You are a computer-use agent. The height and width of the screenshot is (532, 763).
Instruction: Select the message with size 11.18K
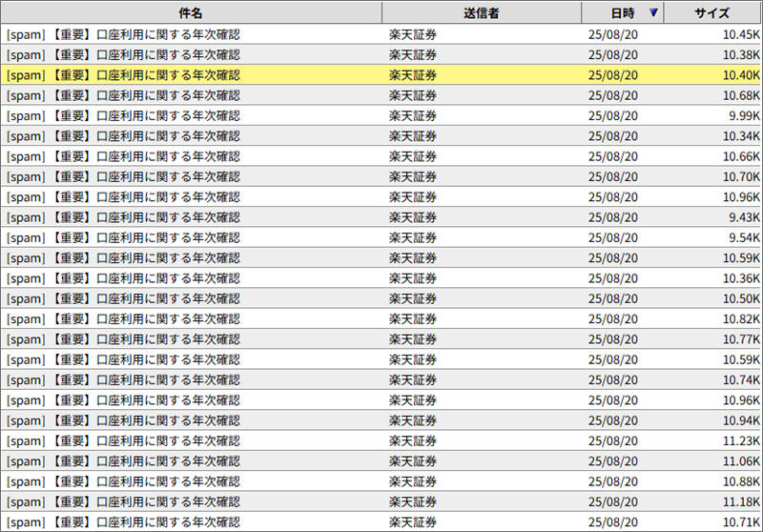pyautogui.click(x=381, y=501)
